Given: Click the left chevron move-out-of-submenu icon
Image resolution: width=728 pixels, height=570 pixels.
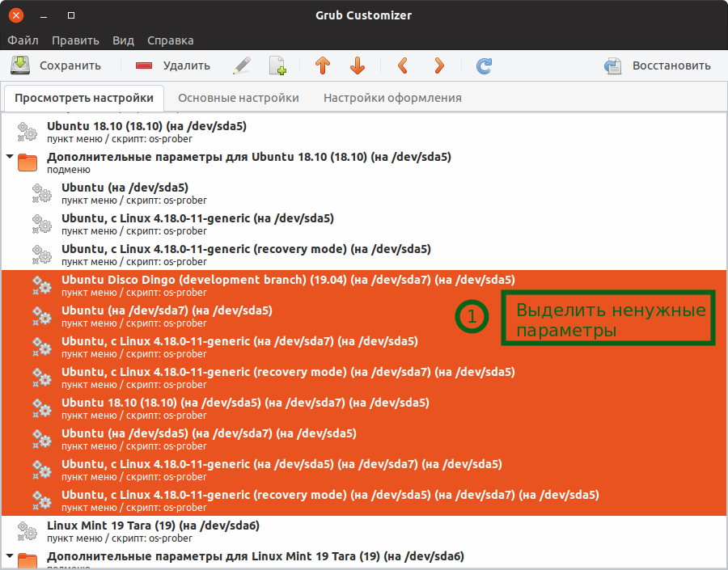Looking at the screenshot, I should [x=403, y=65].
